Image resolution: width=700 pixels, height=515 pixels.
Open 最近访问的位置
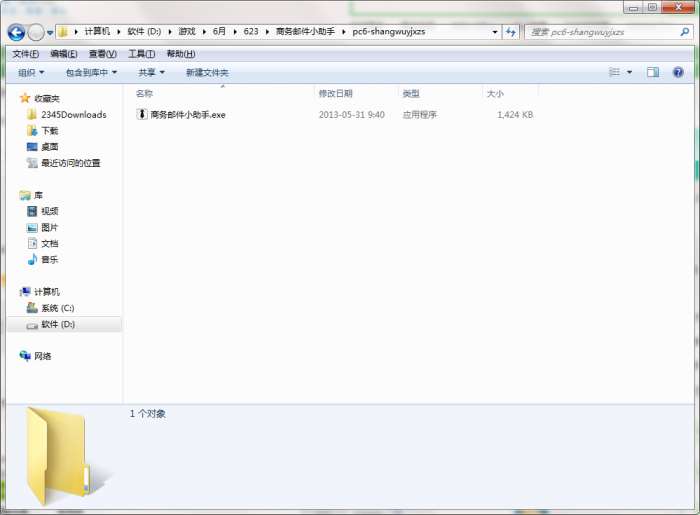[x=71, y=163]
